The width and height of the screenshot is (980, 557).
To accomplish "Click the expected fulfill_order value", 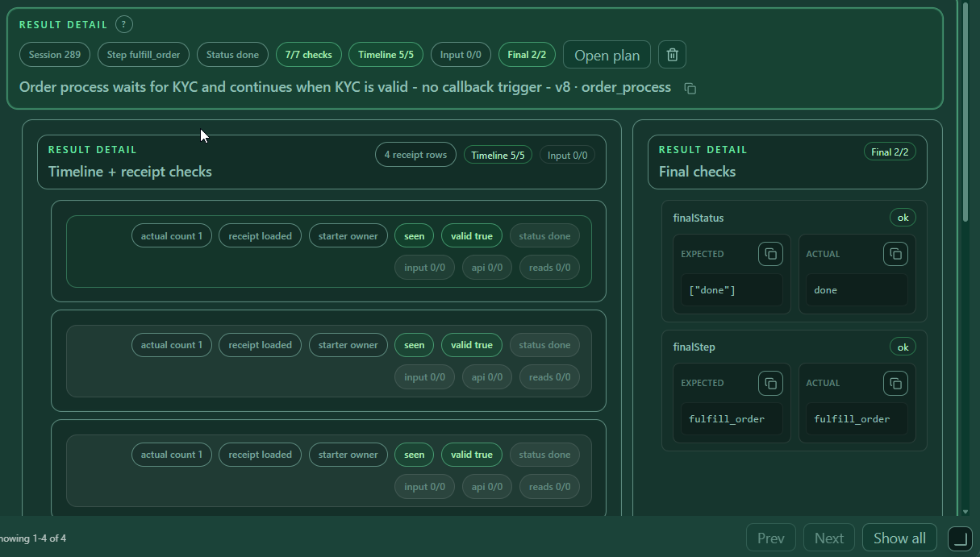I will coord(732,419).
